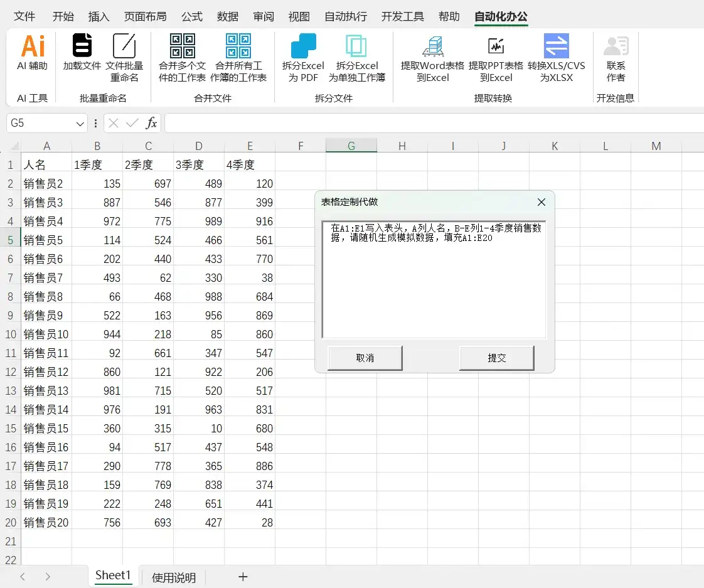Click the 提交 button in the dialog
704x588 pixels.
click(496, 358)
